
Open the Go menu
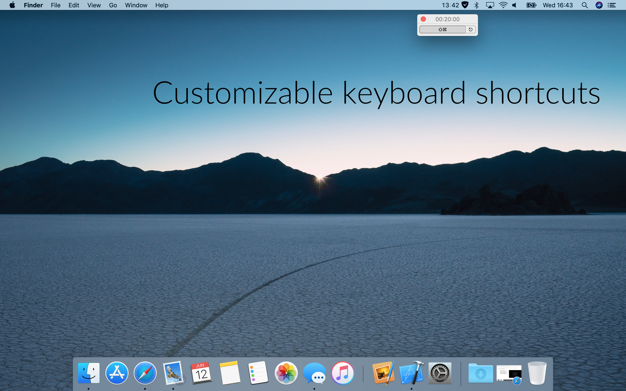(x=113, y=5)
